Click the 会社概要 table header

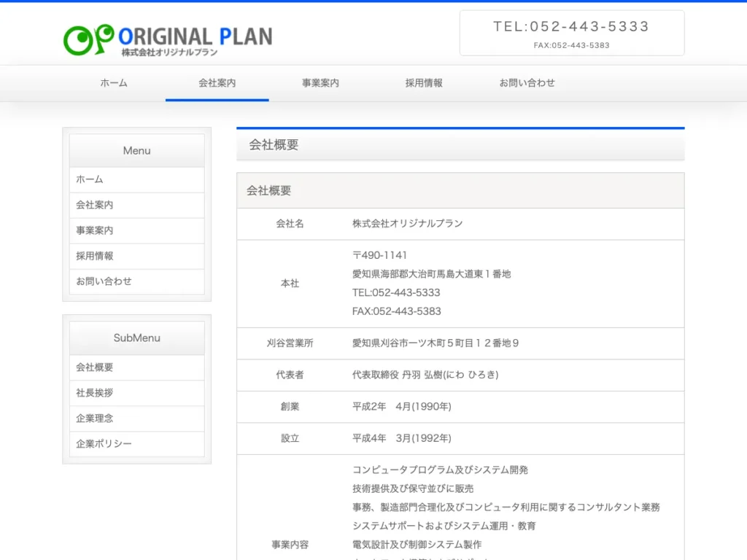(x=460, y=190)
